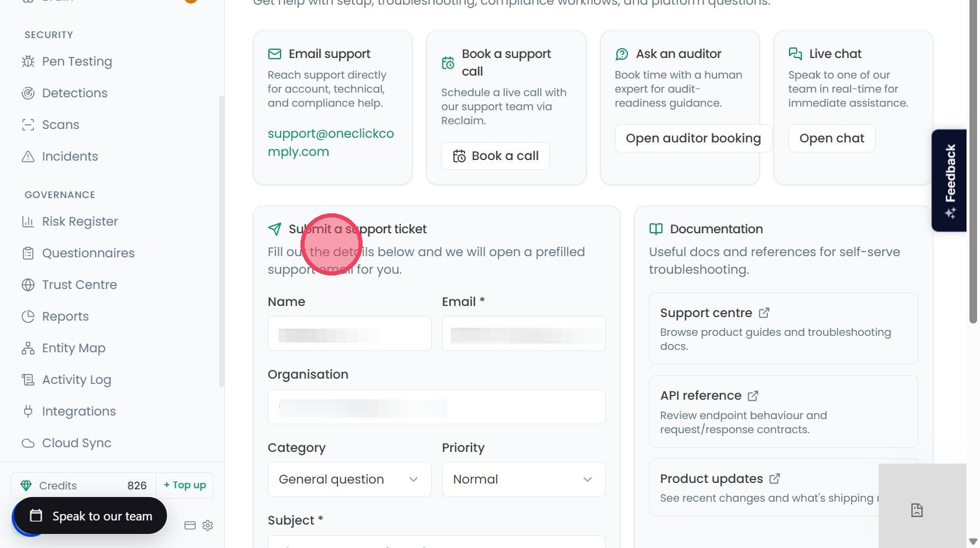The image size is (980, 548).
Task: Open Incidents warning triangle icon
Action: click(28, 156)
